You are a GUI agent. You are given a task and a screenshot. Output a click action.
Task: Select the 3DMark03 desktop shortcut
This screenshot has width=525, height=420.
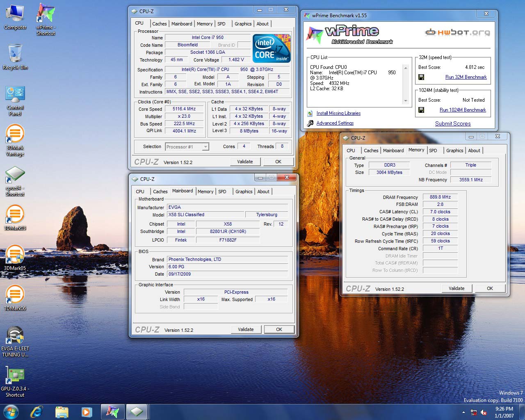(x=15, y=217)
